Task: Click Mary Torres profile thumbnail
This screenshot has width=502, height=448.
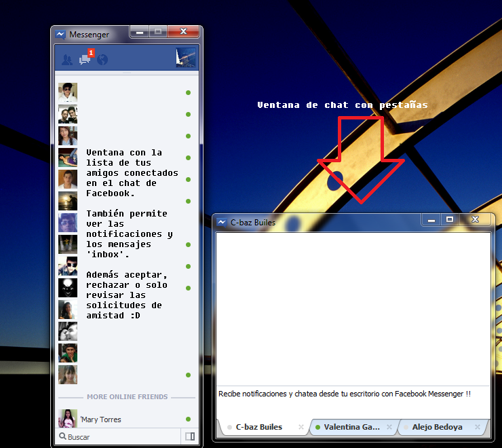Action: pyautogui.click(x=68, y=419)
